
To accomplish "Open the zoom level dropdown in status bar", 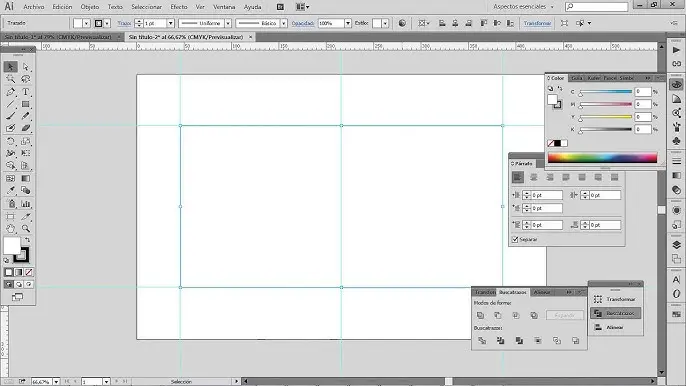I will tap(56, 382).
